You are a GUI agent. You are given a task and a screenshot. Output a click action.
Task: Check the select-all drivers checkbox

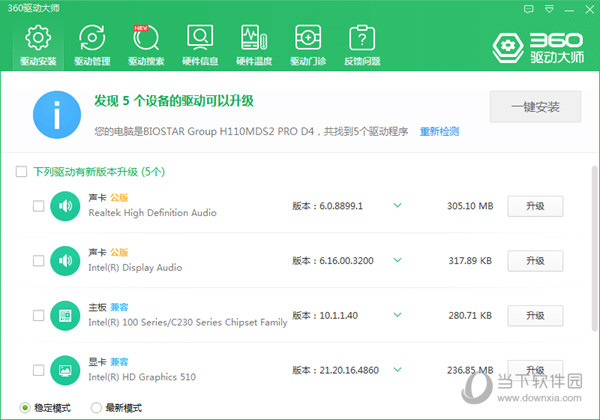point(22,172)
